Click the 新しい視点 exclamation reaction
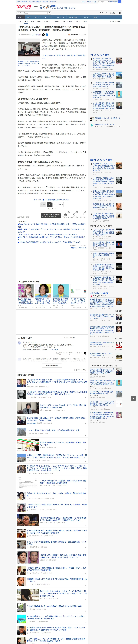Screen dimensions: 138x644 pos(83,215)
